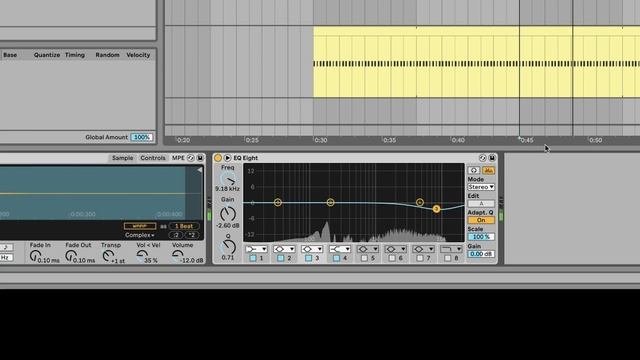The width and height of the screenshot is (640, 360).
Task: Adjust the Fade In knob
Action: pyautogui.click(x=36, y=256)
